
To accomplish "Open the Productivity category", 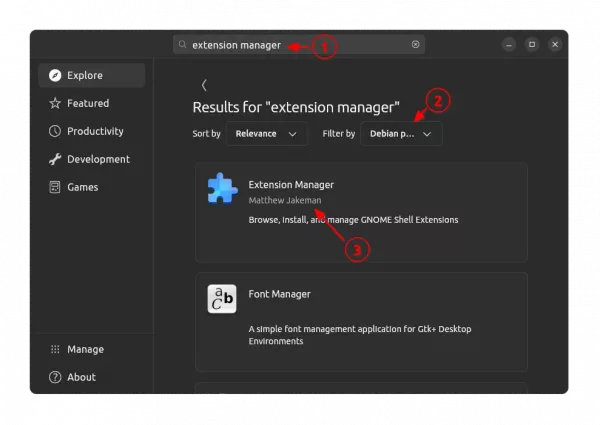I will click(x=92, y=131).
